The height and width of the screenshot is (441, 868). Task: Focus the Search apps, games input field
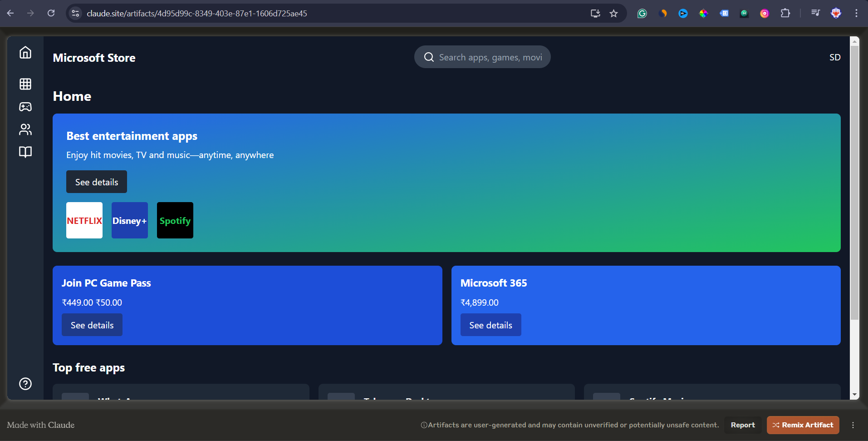pos(482,57)
